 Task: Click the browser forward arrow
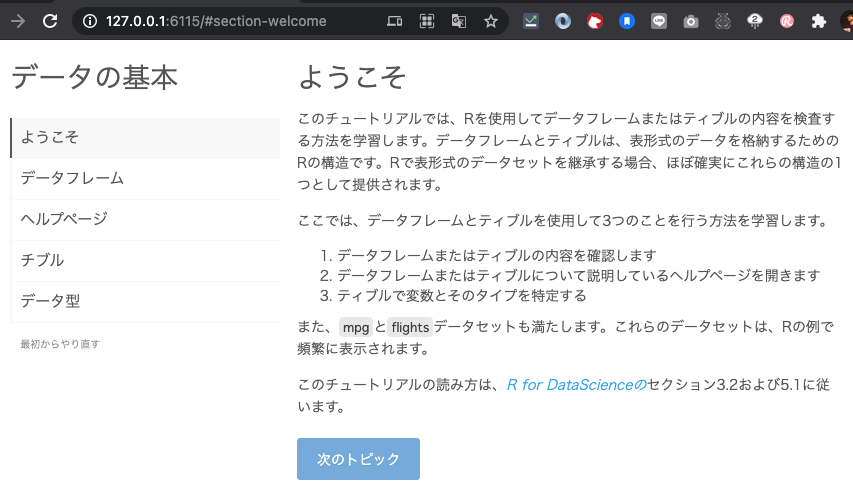click(x=18, y=21)
